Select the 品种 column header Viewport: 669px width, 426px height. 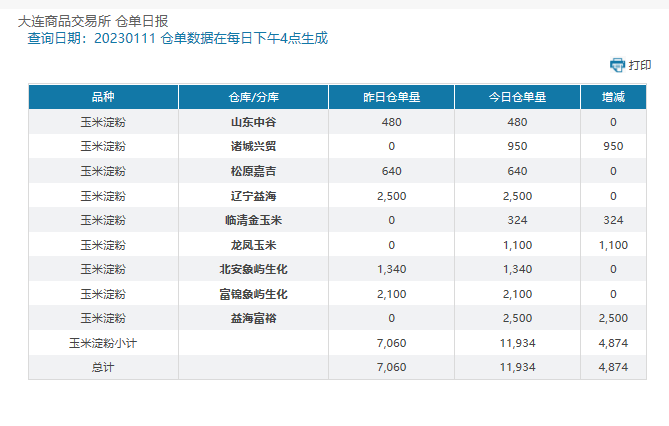[103, 97]
